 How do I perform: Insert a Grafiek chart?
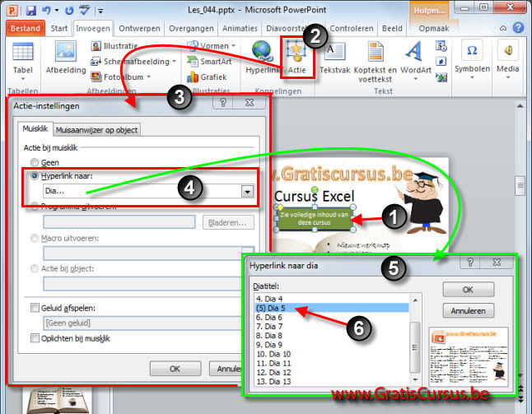coord(207,77)
